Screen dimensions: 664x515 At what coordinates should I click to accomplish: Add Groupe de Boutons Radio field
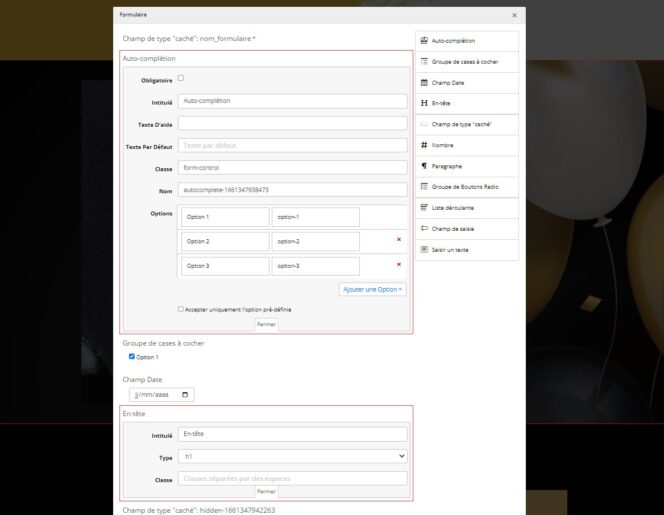(467, 187)
